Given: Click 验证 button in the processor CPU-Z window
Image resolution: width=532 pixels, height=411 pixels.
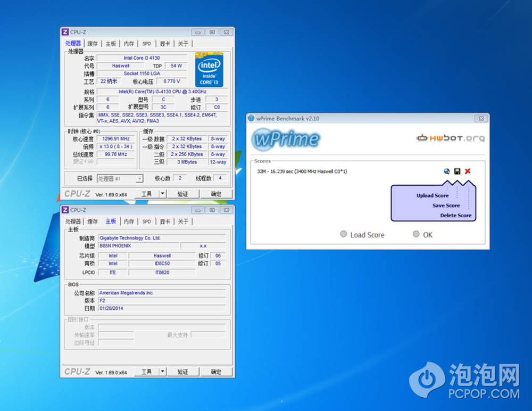Looking at the screenshot, I should [182, 194].
